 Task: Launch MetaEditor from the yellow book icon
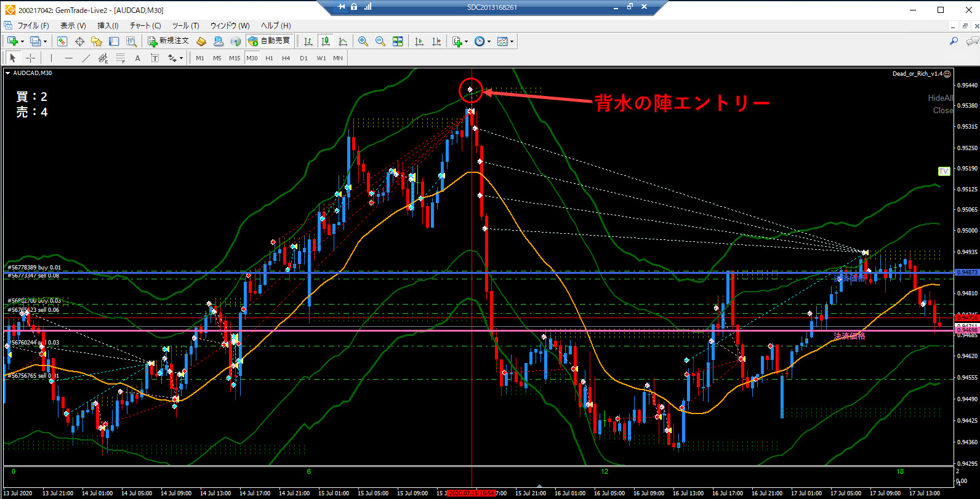[201, 41]
